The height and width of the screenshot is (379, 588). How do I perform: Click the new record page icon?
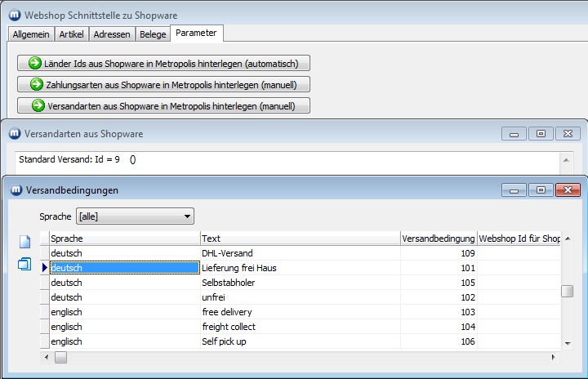24,242
